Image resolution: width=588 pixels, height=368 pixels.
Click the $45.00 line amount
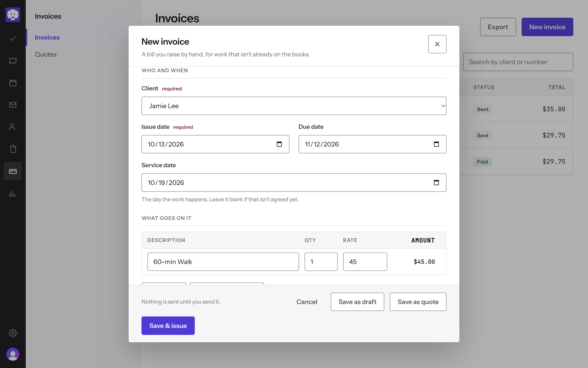424,262
